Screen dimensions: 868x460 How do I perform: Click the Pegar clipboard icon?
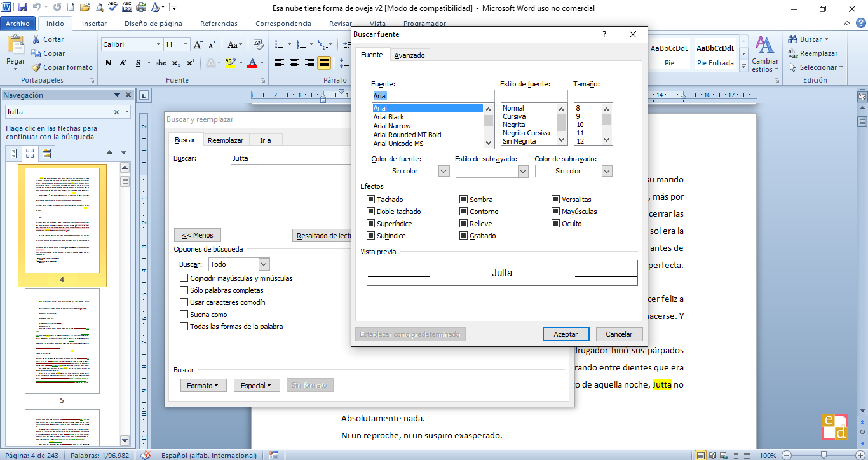(x=16, y=45)
